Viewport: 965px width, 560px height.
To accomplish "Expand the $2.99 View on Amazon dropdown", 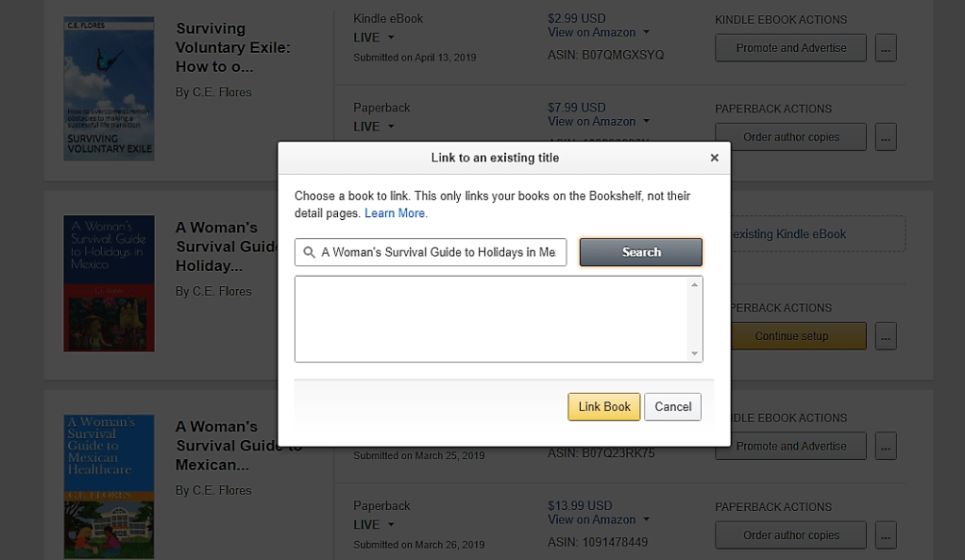I will pyautogui.click(x=599, y=32).
